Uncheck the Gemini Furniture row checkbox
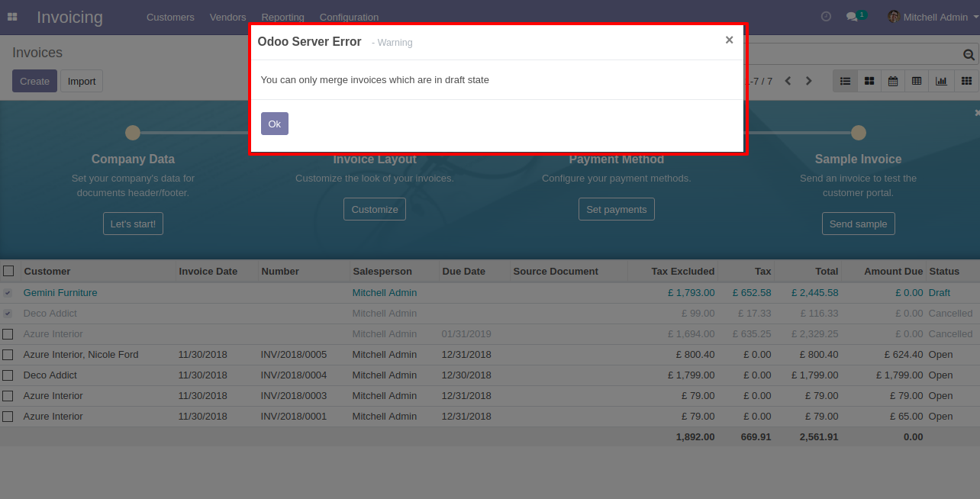The height and width of the screenshot is (499, 980). (8, 293)
